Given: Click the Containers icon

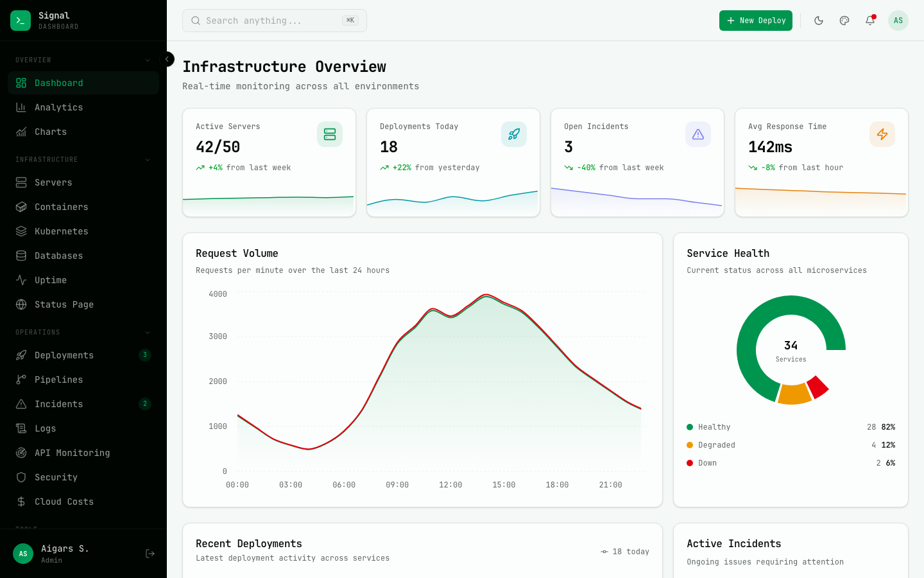Looking at the screenshot, I should [x=22, y=207].
